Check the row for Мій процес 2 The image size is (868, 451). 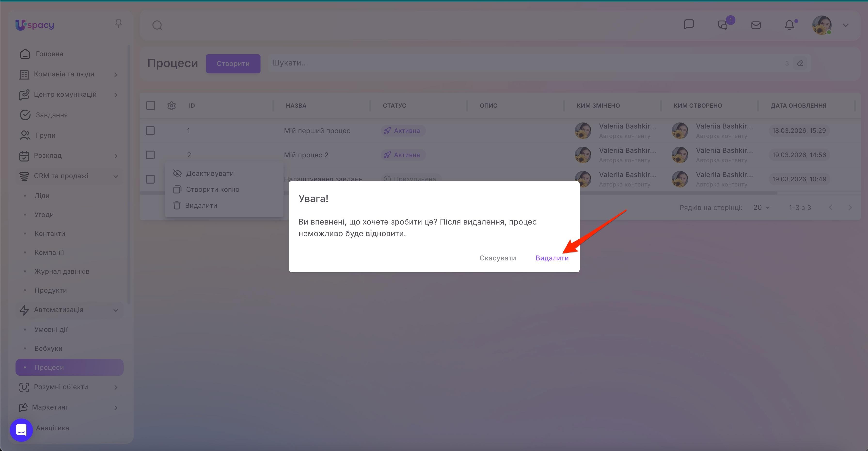click(x=150, y=155)
